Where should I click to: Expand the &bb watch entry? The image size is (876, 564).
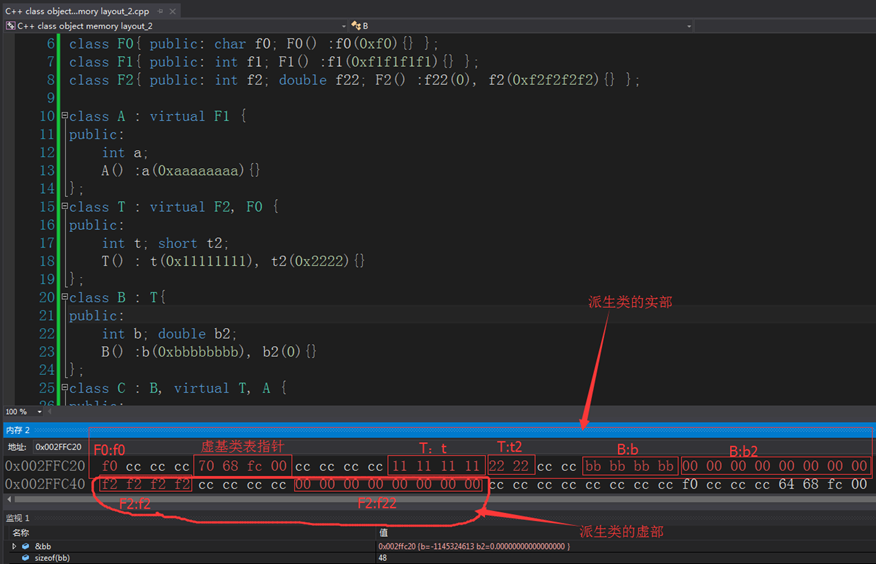pyautogui.click(x=14, y=546)
